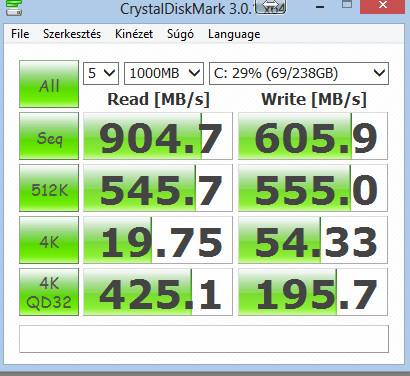Expand the test count dropdown showing 5
The height and width of the screenshot is (376, 410).
click(101, 73)
